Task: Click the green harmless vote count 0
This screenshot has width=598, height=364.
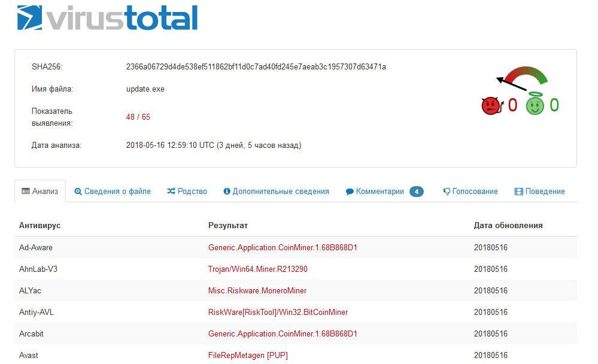Action: click(554, 105)
